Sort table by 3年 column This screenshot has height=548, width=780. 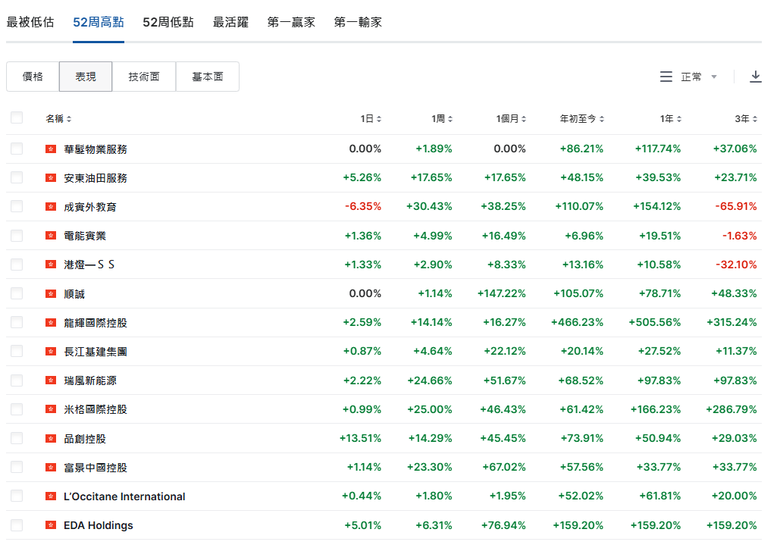[x=746, y=118]
